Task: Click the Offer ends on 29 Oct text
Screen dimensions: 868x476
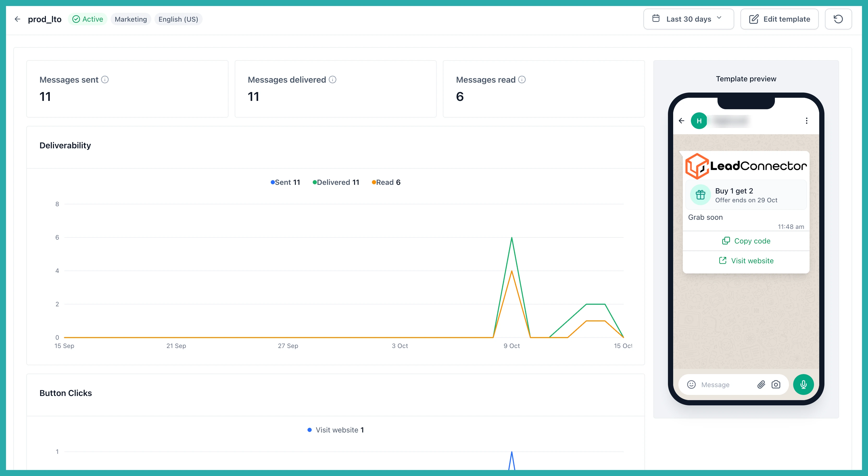Action: (746, 200)
